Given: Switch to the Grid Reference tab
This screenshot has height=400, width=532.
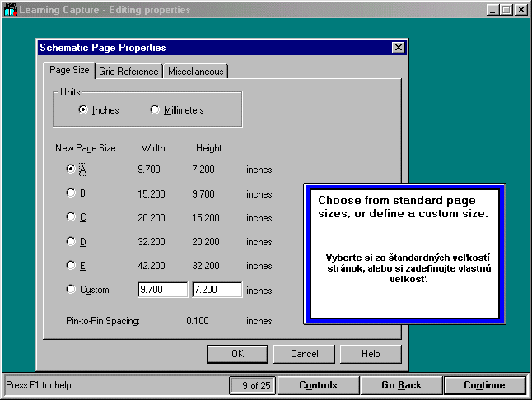Looking at the screenshot, I should [x=128, y=72].
